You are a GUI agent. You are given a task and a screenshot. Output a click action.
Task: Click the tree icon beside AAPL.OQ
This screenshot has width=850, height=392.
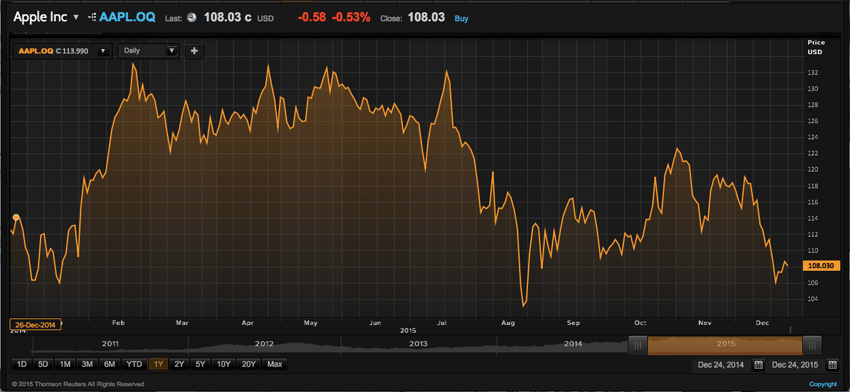tap(92, 17)
